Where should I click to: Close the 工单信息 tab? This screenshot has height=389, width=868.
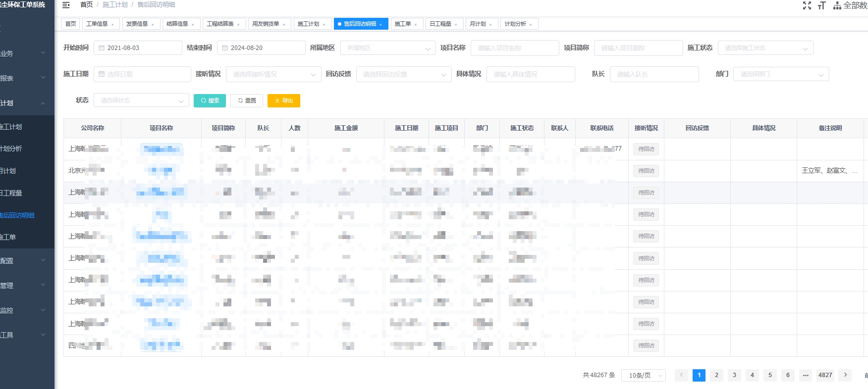[x=112, y=24]
